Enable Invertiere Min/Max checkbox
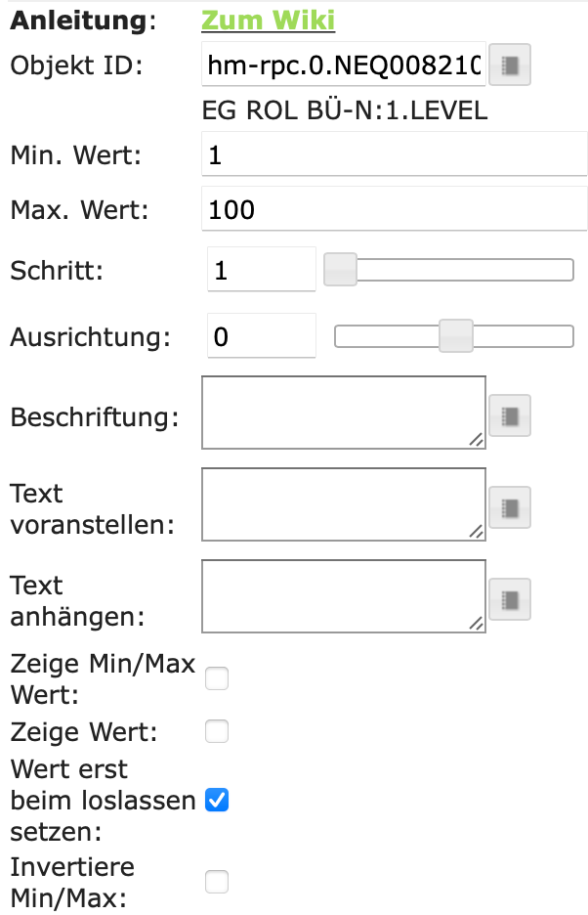Viewport: 588px width, 915px height. click(217, 882)
